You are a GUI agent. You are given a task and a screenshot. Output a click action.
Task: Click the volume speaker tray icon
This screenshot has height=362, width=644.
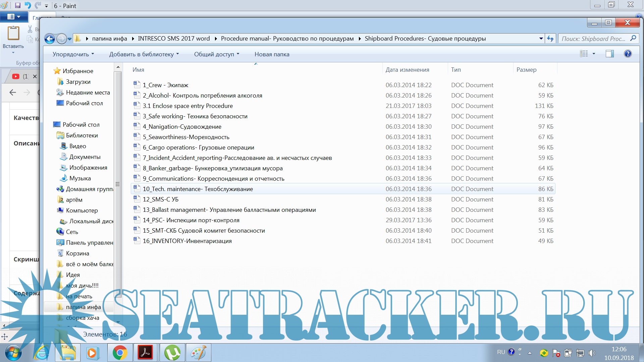point(592,353)
